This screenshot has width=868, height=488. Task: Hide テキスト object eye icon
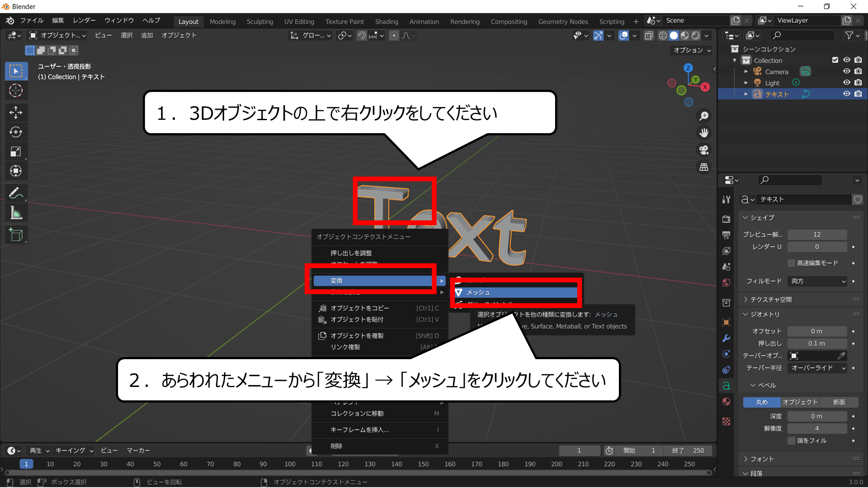(846, 94)
